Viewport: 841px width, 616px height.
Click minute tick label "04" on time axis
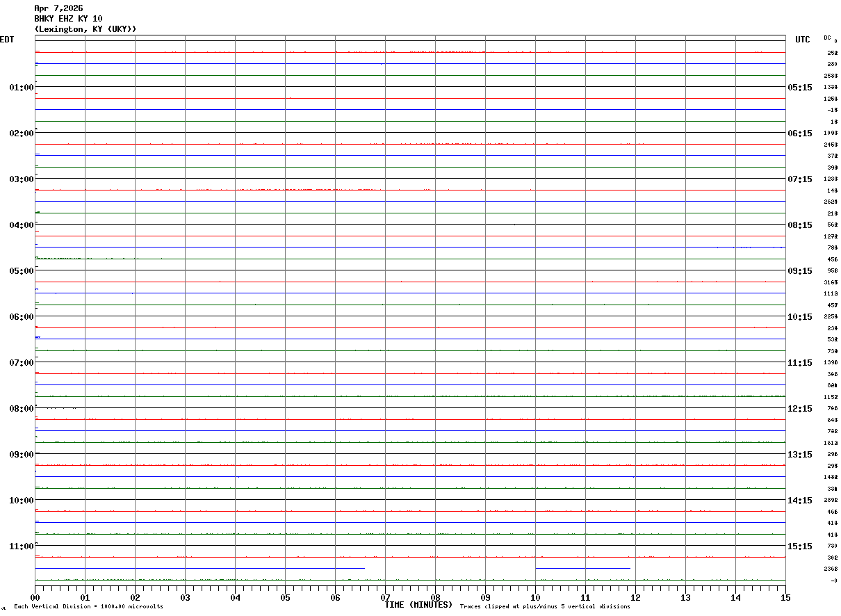point(235,597)
